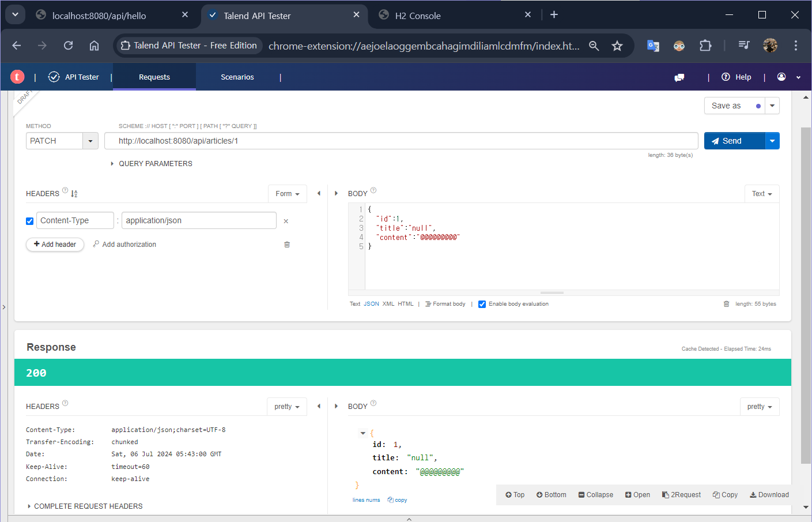
Task: Jump to Bottom of the response
Action: (551, 495)
